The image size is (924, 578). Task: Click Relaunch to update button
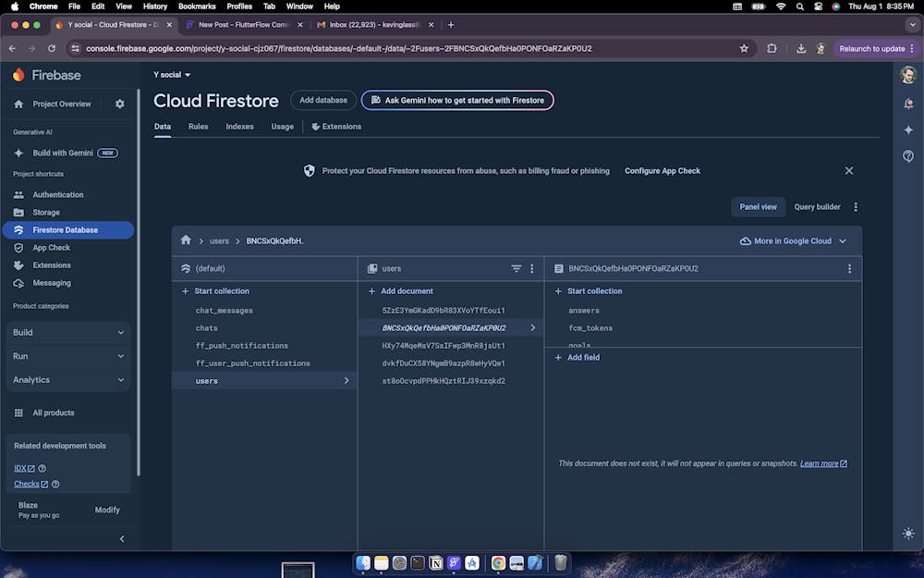point(876,48)
